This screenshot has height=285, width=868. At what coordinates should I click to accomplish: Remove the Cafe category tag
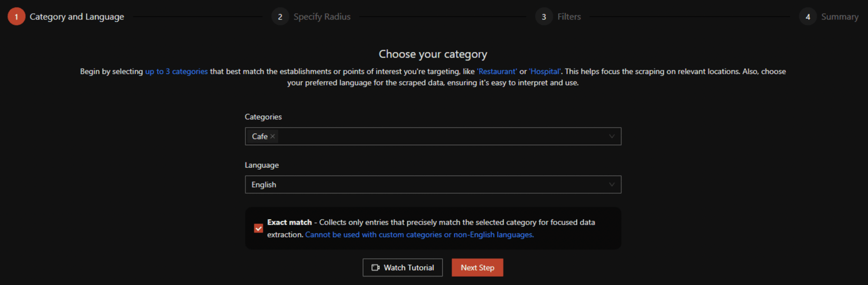(x=273, y=137)
